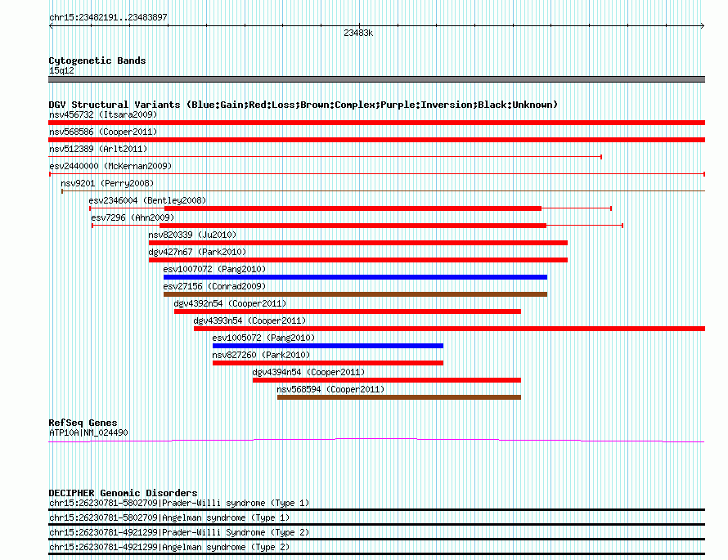Click the brown esv27156 (Conrad2009) complex bar
728x560 pixels.
(x=355, y=294)
